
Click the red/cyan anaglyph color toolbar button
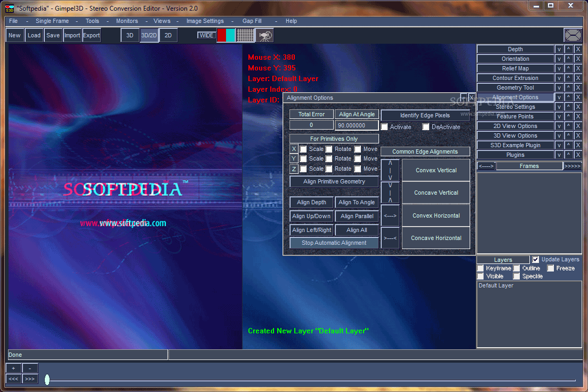tap(225, 36)
